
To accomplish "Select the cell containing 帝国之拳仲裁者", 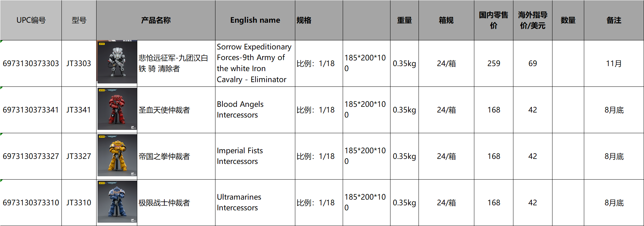I will click(176, 156).
